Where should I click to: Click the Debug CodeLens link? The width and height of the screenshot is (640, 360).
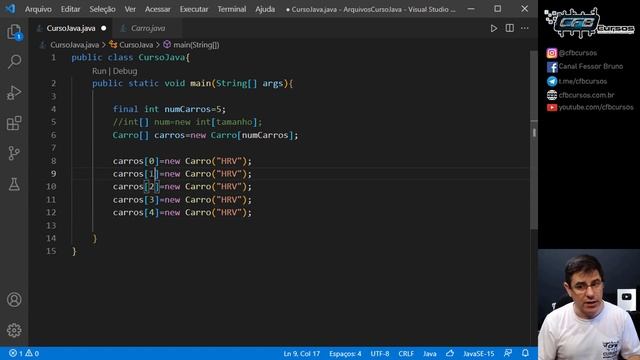pyautogui.click(x=125, y=71)
